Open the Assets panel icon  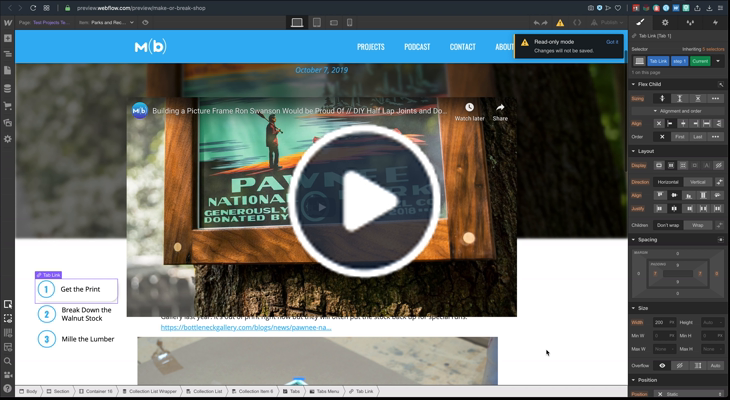pos(8,122)
